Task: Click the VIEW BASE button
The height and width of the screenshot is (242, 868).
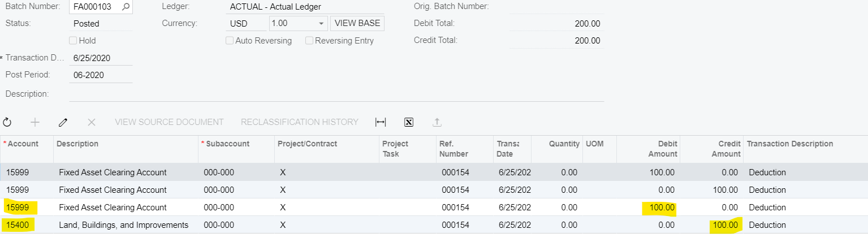Action: point(357,24)
